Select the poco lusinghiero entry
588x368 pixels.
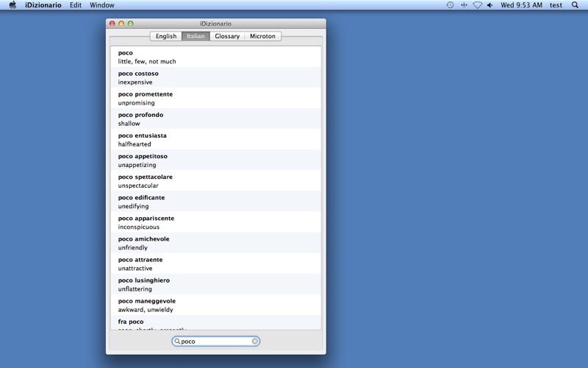point(216,284)
